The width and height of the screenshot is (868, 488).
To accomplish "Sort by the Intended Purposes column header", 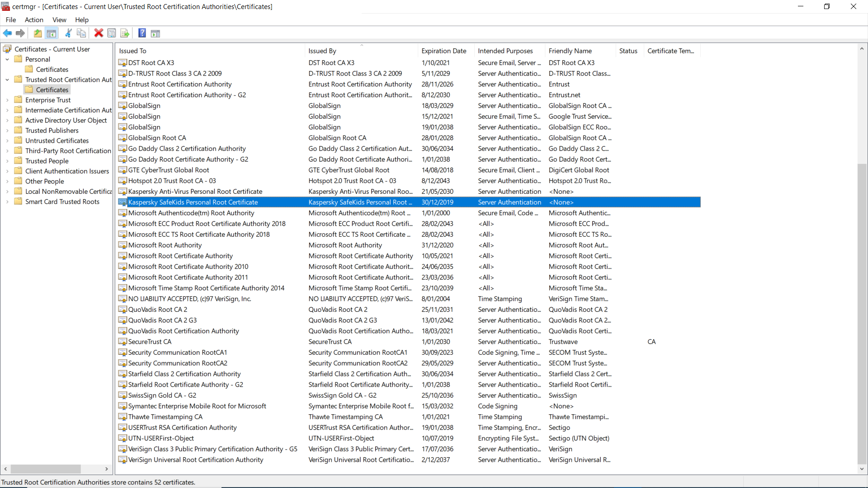I will pos(509,51).
